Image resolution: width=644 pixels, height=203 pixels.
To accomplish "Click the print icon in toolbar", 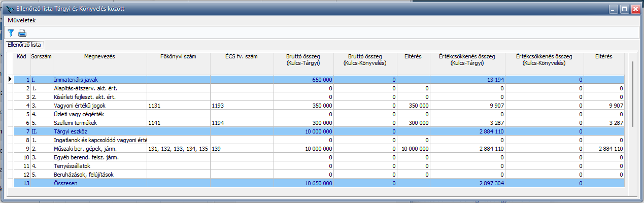I will point(22,33).
